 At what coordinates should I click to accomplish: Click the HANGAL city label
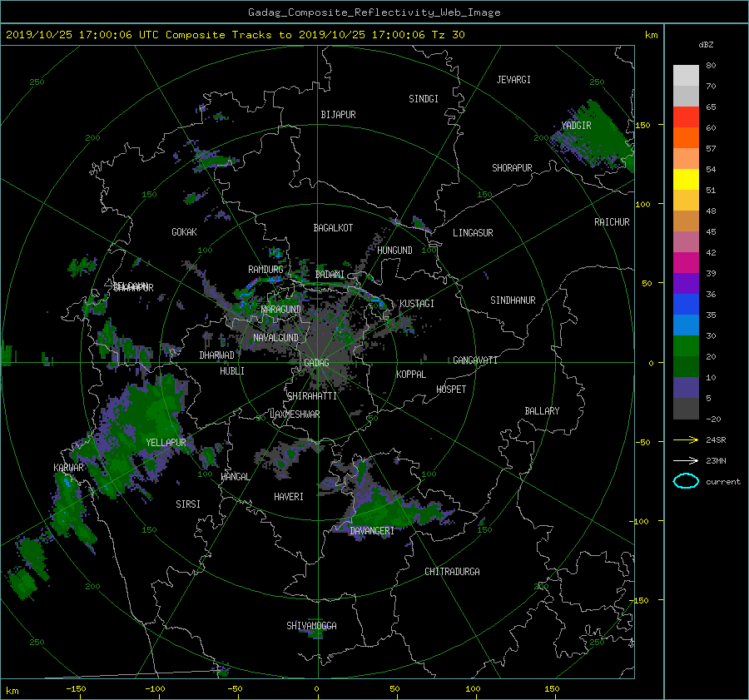[235, 477]
